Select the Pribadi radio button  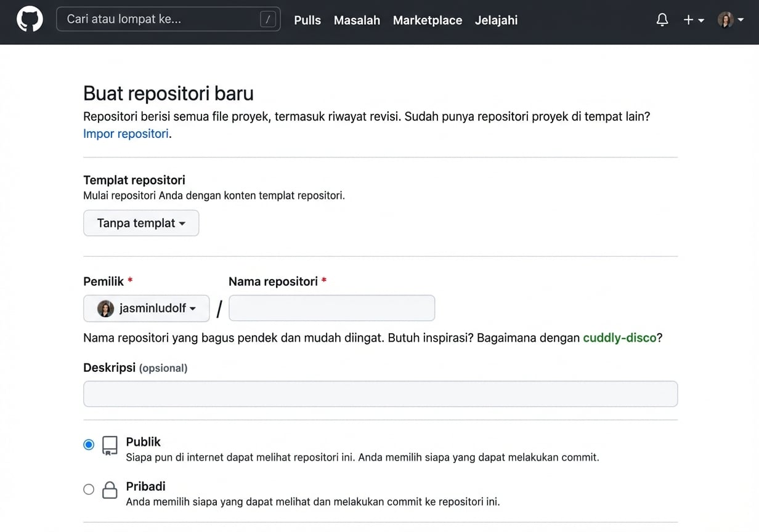tap(89, 490)
